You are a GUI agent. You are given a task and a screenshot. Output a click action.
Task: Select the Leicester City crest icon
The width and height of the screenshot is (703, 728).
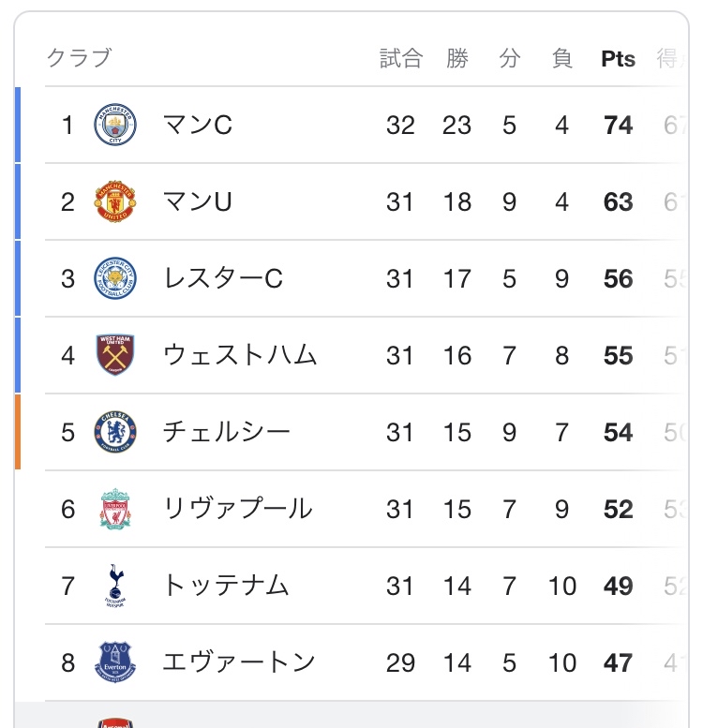point(115,279)
